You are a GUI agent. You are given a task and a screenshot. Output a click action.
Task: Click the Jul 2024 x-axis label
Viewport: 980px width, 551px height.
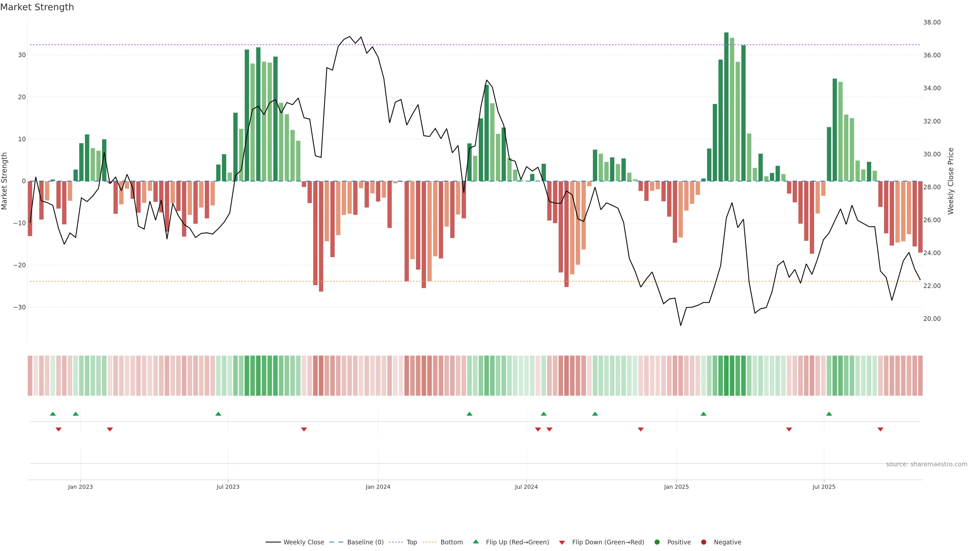point(526,487)
